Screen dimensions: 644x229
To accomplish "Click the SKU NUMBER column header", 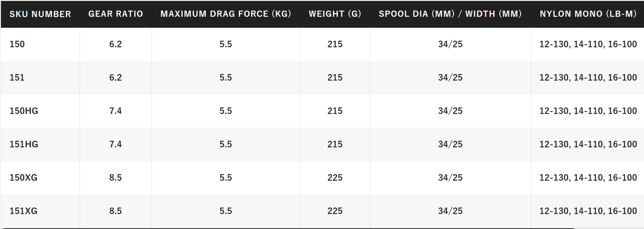I will (40, 14).
